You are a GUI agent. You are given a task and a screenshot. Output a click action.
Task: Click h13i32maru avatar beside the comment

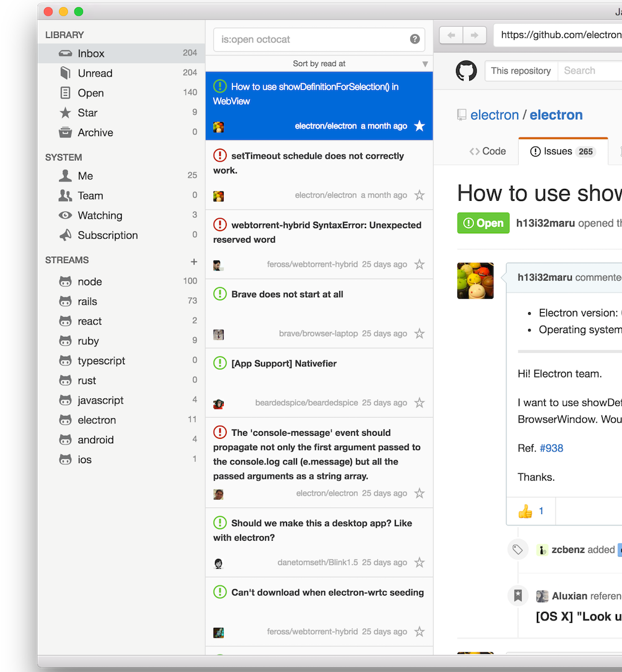(x=475, y=281)
